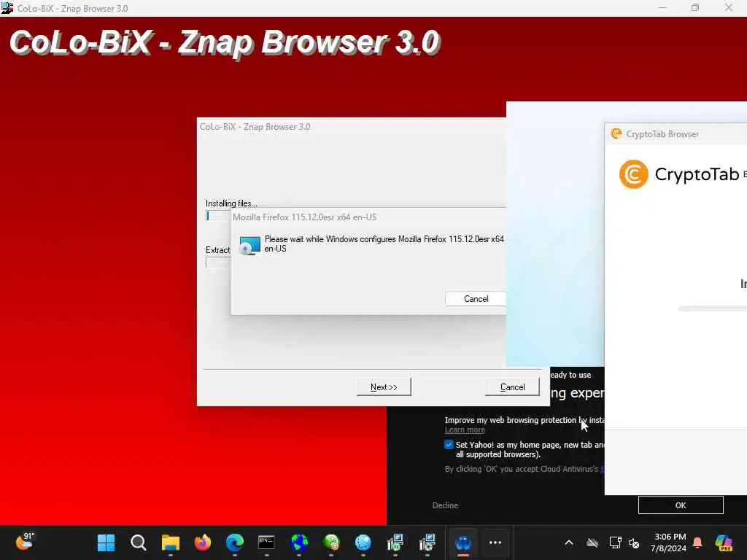Open taskbar Search

click(138, 542)
